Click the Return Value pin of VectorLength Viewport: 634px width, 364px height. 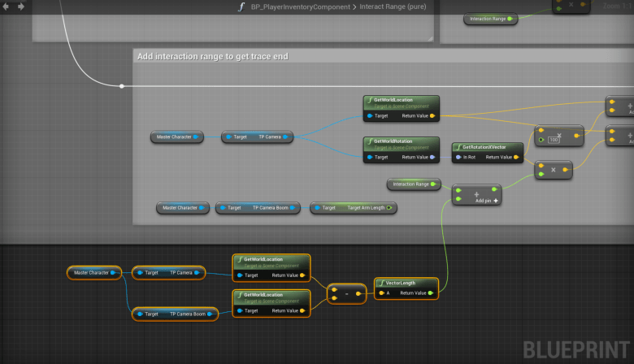[x=431, y=292]
